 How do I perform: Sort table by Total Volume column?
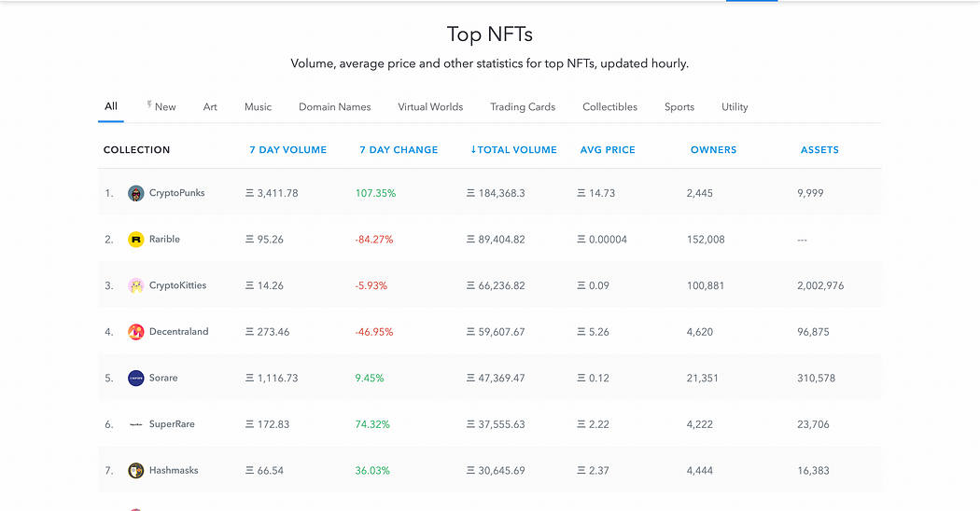(513, 150)
